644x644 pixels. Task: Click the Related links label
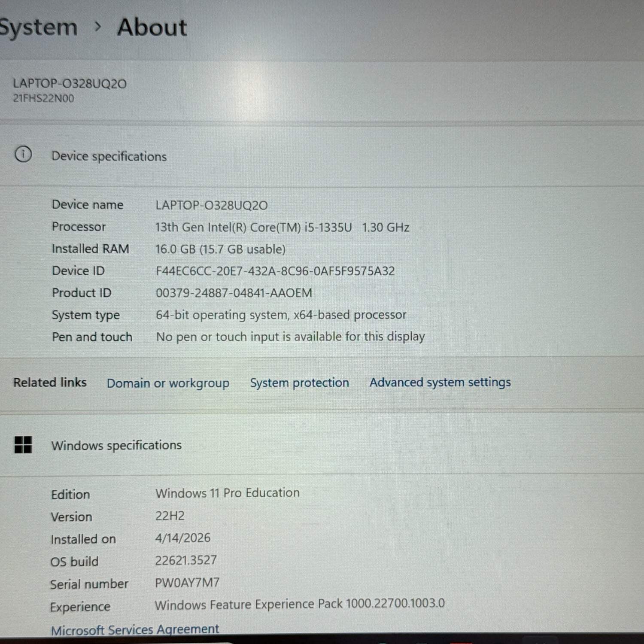click(50, 382)
